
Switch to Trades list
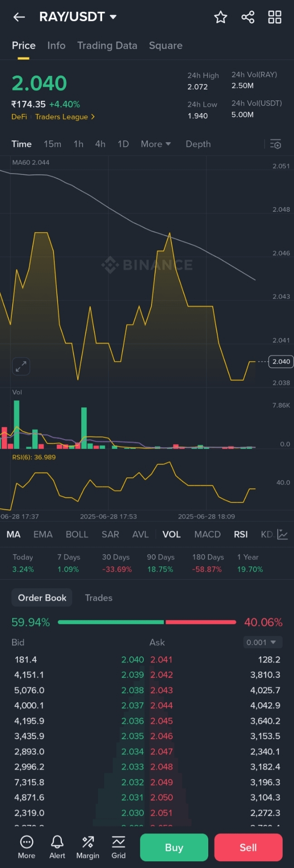click(98, 598)
